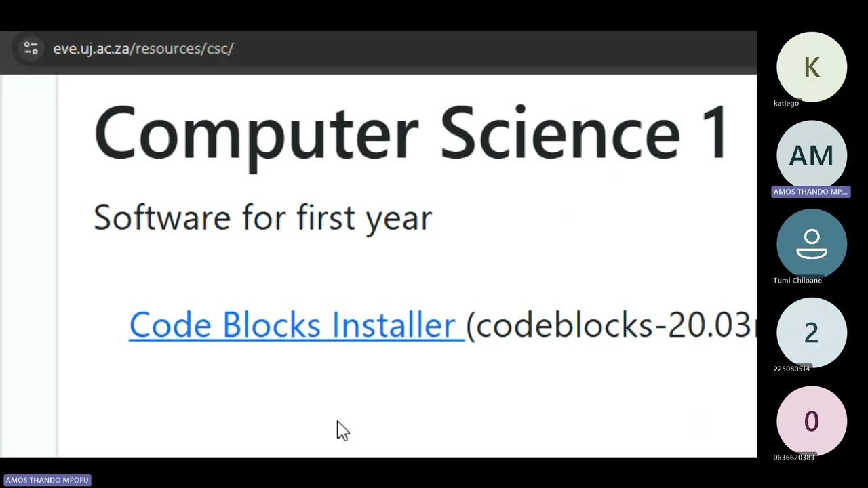
Task: Open the site settings icon in the address bar
Action: pyautogui.click(x=31, y=48)
